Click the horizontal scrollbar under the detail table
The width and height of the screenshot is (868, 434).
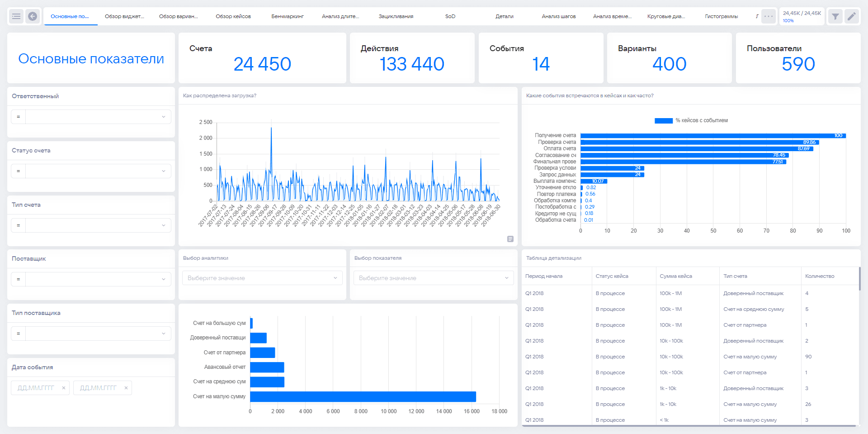tap(689, 426)
